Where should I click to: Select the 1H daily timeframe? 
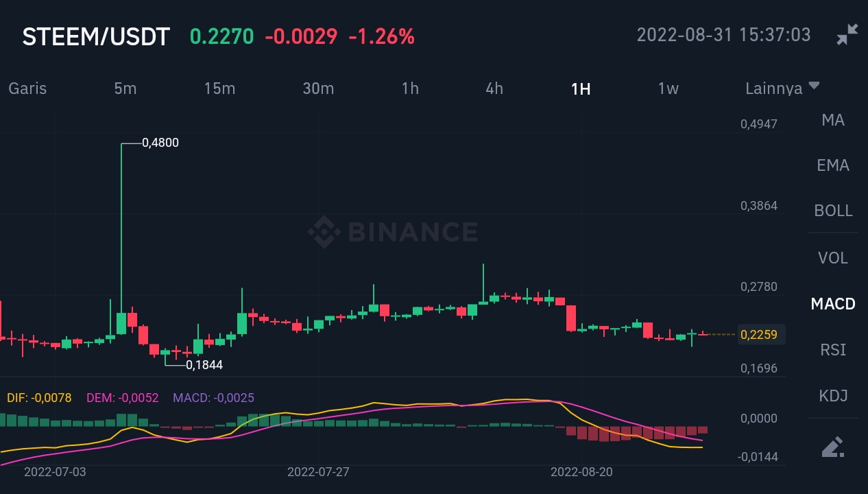click(x=581, y=89)
